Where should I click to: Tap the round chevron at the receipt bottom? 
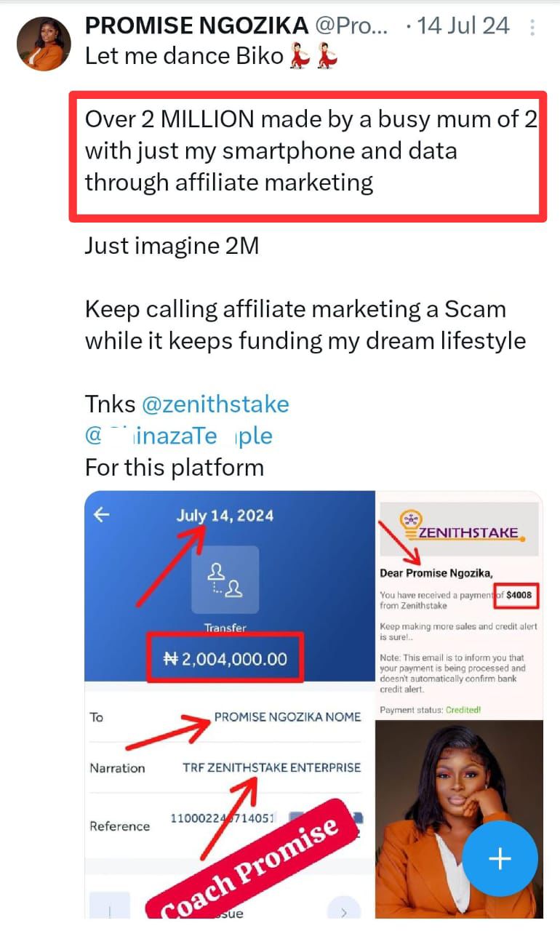(343, 910)
